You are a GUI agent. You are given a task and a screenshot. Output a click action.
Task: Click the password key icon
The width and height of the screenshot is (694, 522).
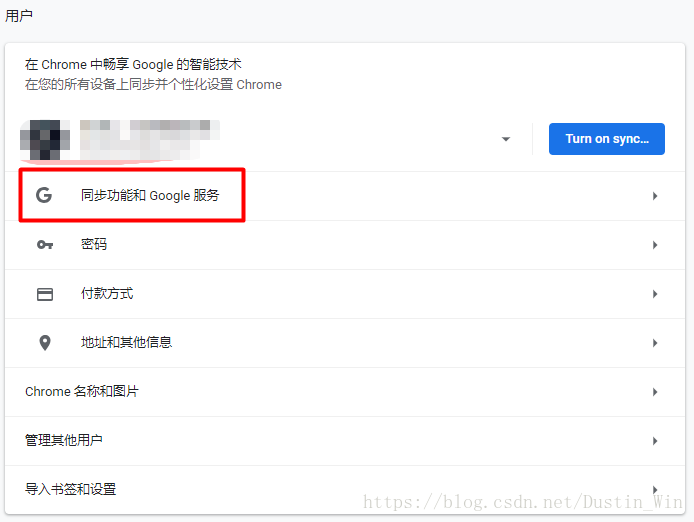[x=45, y=244]
